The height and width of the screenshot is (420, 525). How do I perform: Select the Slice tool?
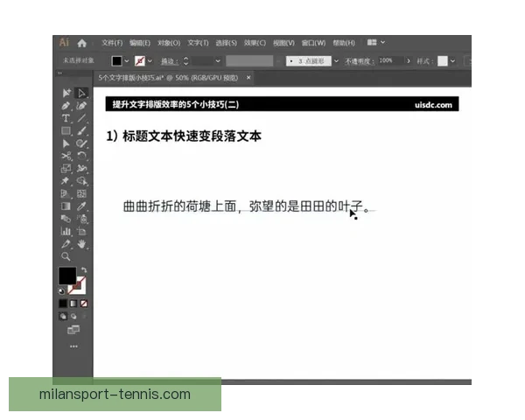click(x=66, y=244)
